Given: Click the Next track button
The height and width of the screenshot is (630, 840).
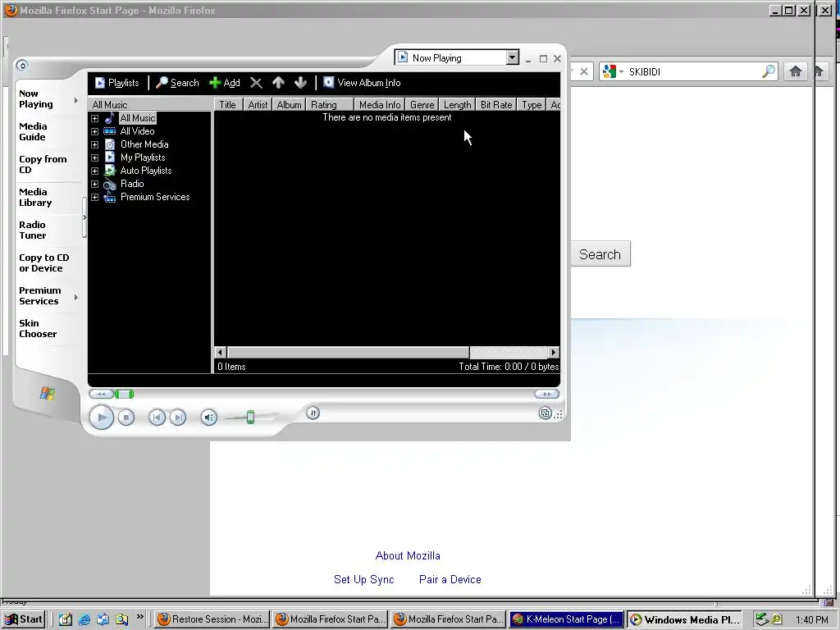Looking at the screenshot, I should 178,418.
